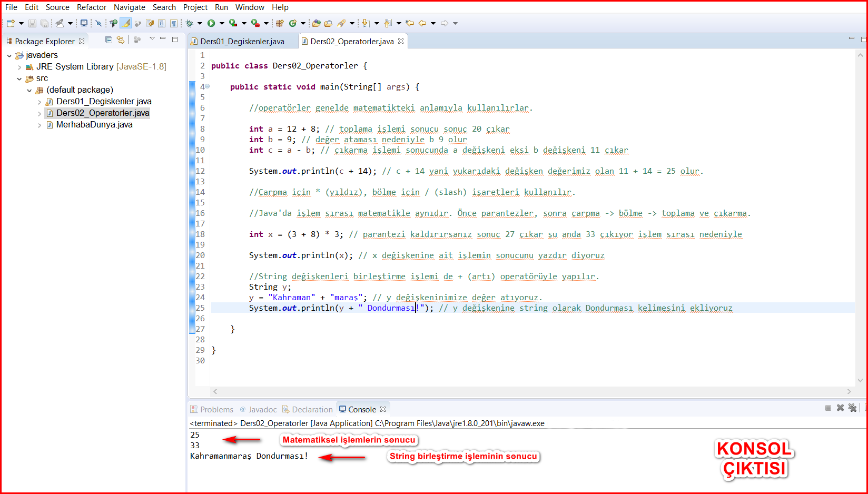
Task: Open the New file dropdown arrow
Action: [21, 23]
